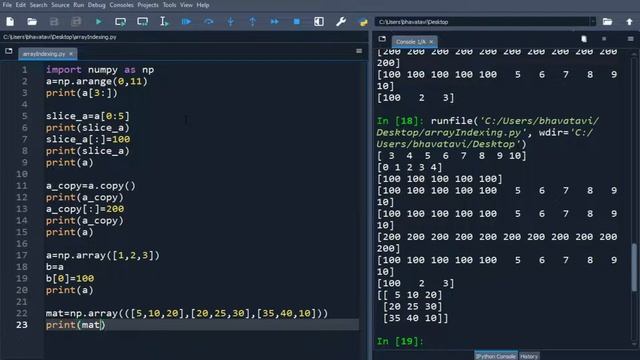
Task: Browse for a working directory
Action: point(607,22)
